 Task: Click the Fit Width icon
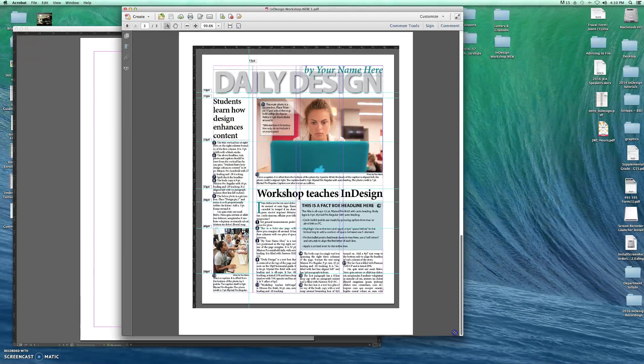(230, 26)
